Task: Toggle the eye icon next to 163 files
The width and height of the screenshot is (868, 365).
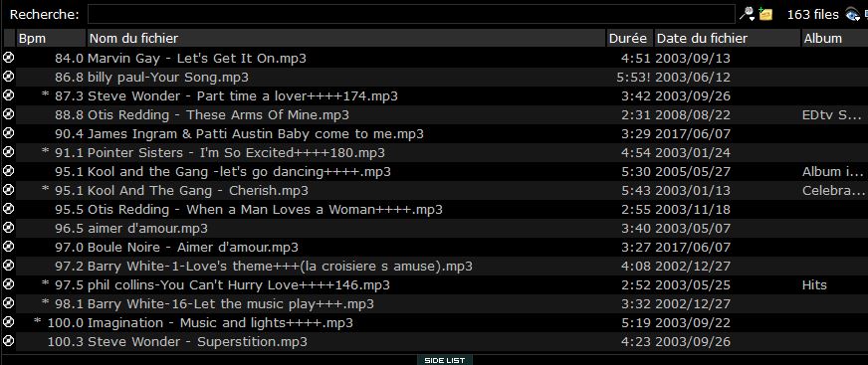Action: 852,14
